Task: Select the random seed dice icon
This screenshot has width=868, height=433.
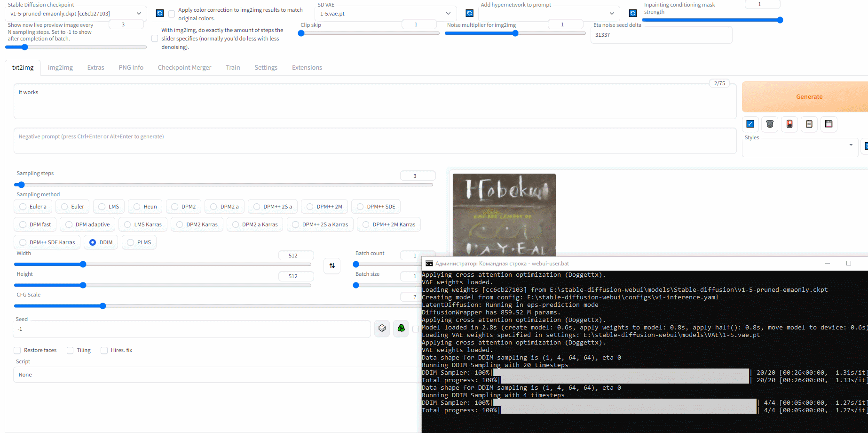Action: pos(382,329)
